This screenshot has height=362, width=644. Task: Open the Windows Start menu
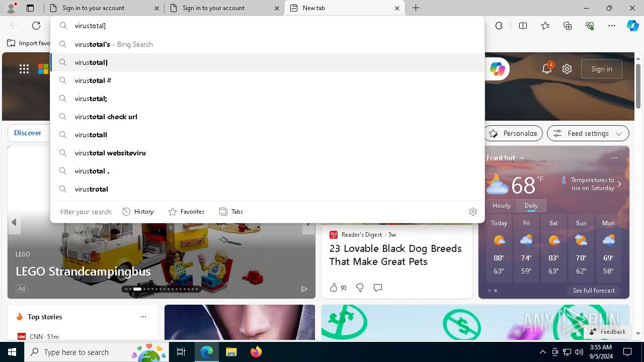pyautogui.click(x=12, y=352)
